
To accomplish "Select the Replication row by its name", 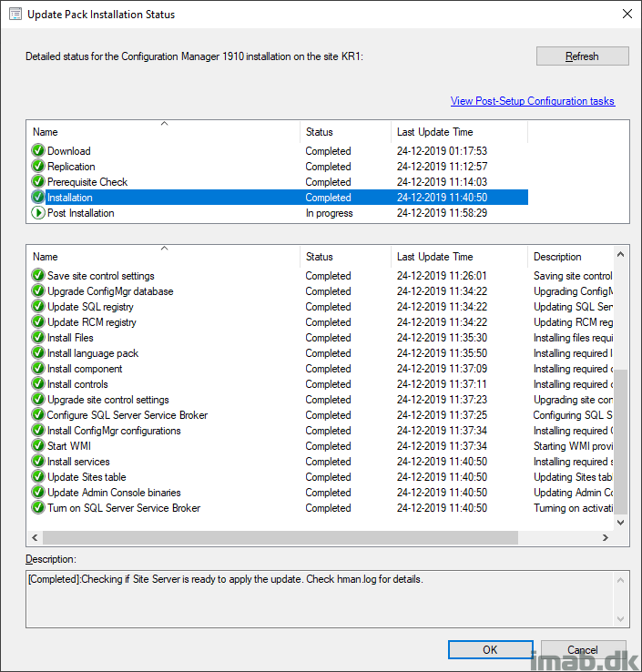I will pos(71,167).
